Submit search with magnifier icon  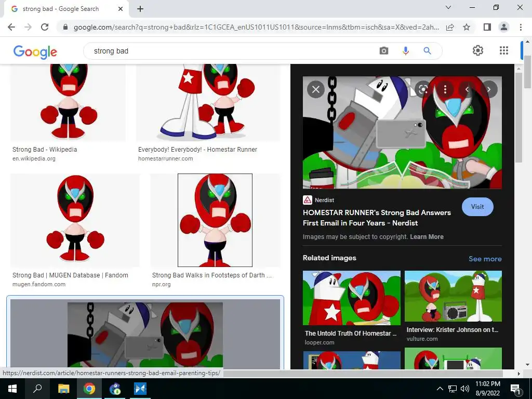(x=427, y=51)
